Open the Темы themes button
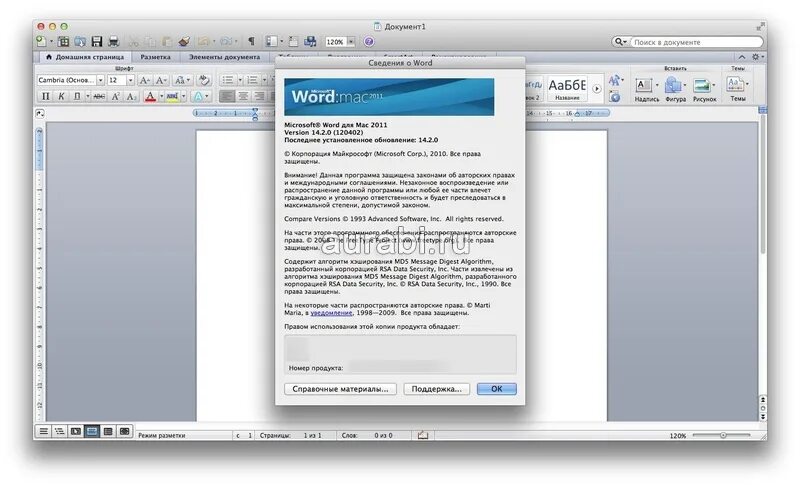The image size is (800, 486). click(x=738, y=90)
